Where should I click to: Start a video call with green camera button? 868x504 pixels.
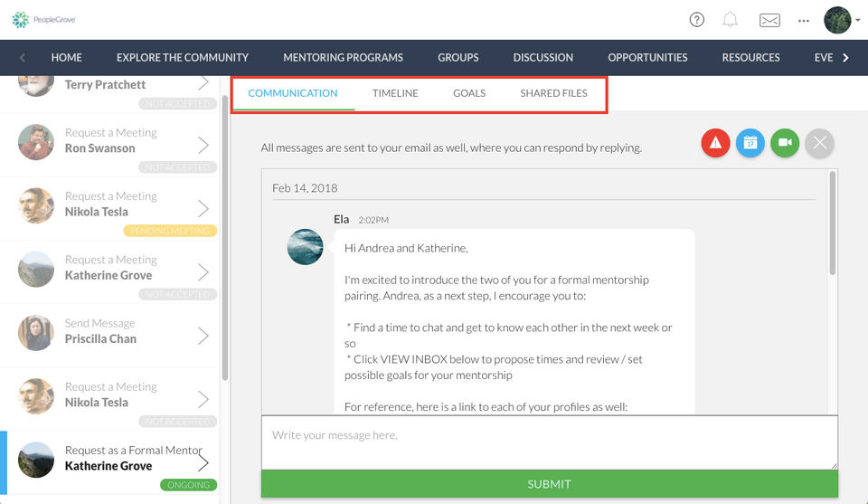(785, 143)
